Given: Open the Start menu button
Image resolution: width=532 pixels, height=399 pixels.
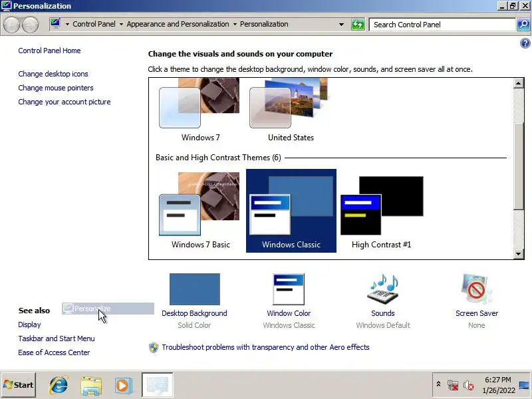Looking at the screenshot, I should point(19,385).
